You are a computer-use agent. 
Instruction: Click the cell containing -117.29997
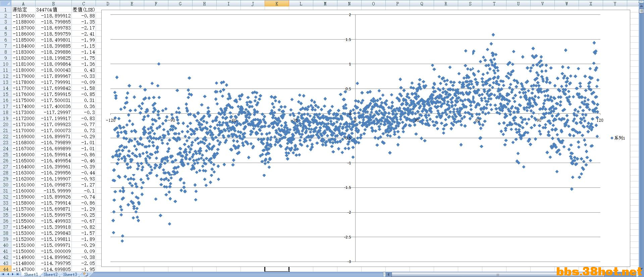(53, 112)
